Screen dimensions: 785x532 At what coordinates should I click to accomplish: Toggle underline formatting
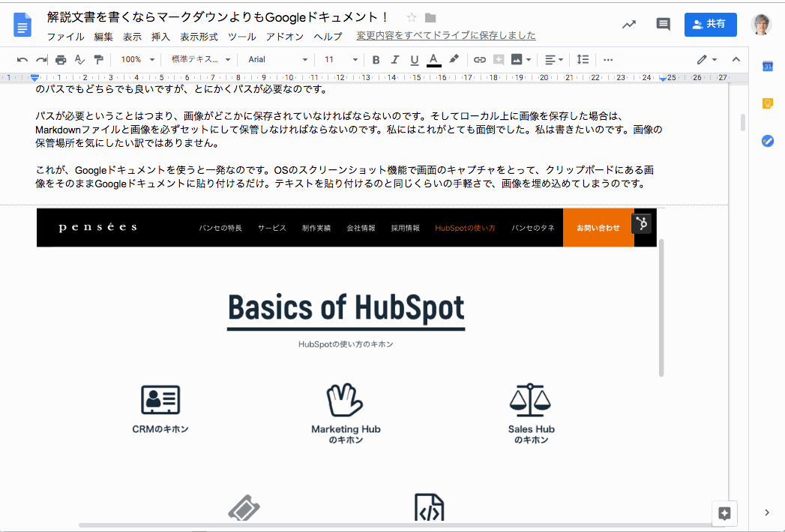[x=414, y=60]
